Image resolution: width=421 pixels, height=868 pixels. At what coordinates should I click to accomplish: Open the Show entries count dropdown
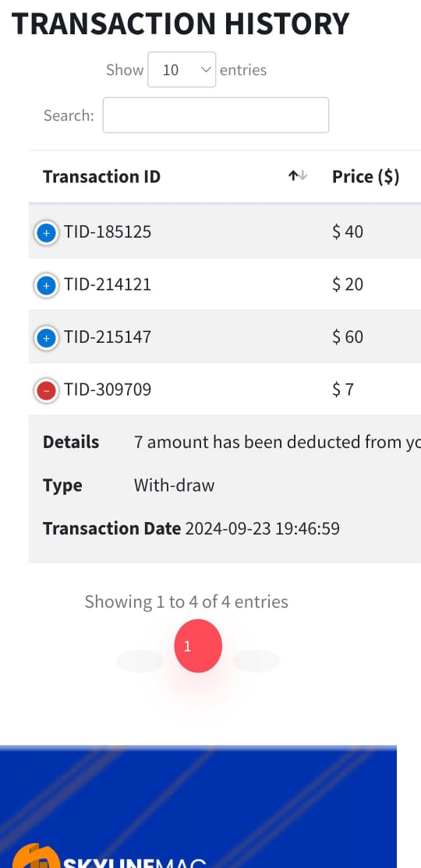[182, 70]
